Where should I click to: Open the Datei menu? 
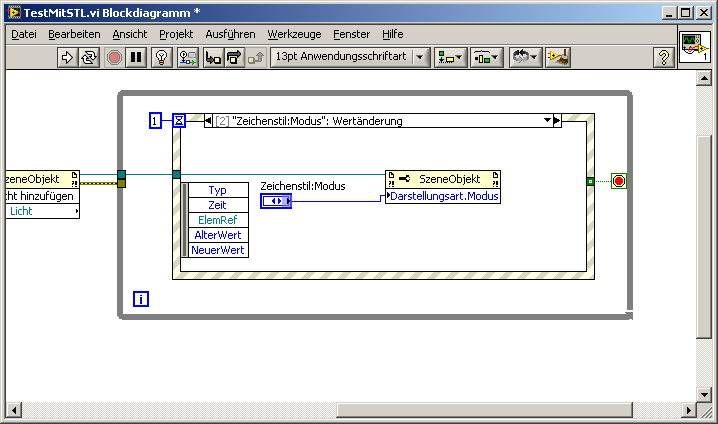click(x=24, y=34)
